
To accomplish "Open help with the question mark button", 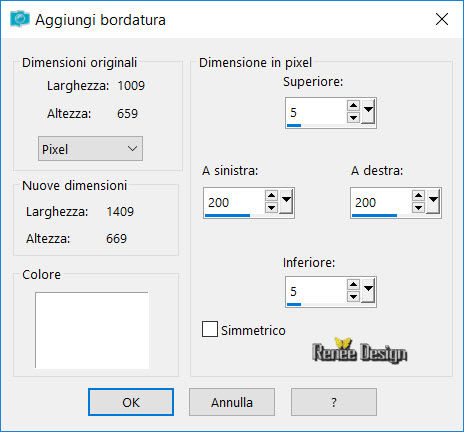I will 334,402.
